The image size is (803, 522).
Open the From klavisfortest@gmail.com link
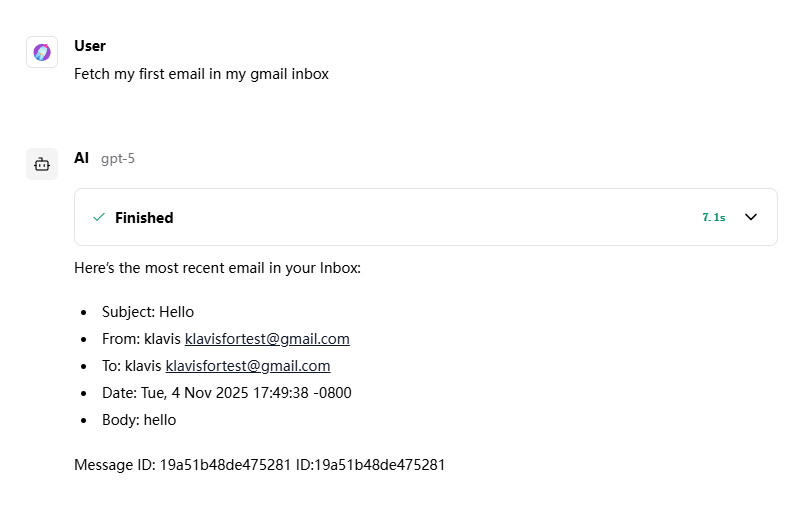[267, 339]
